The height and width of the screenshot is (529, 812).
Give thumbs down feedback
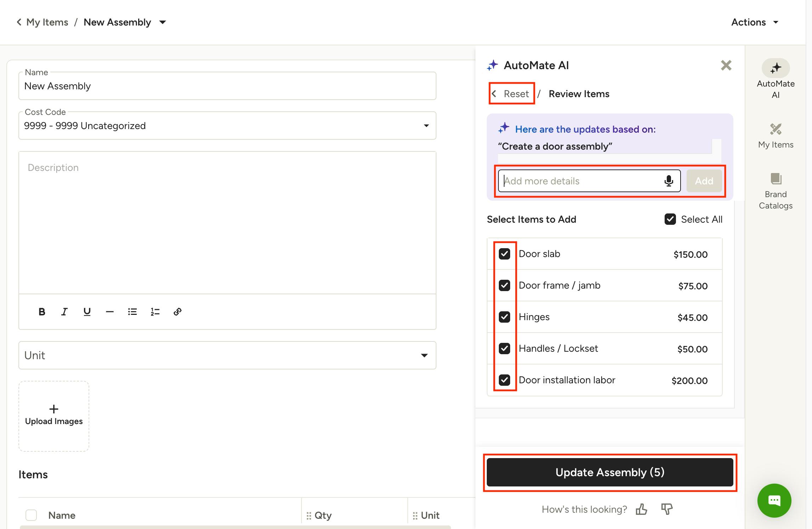pos(666,509)
